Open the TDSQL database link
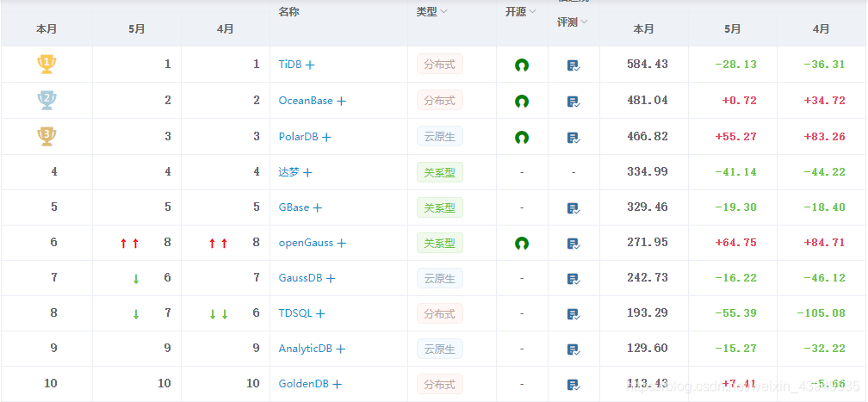 tap(295, 313)
